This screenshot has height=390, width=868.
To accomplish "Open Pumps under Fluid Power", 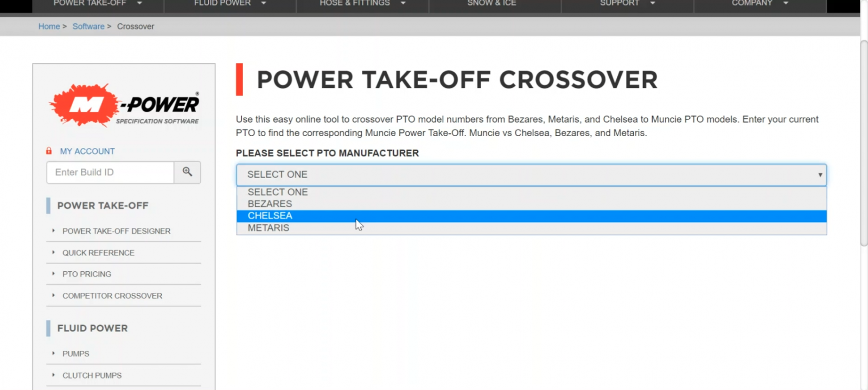I will click(76, 354).
